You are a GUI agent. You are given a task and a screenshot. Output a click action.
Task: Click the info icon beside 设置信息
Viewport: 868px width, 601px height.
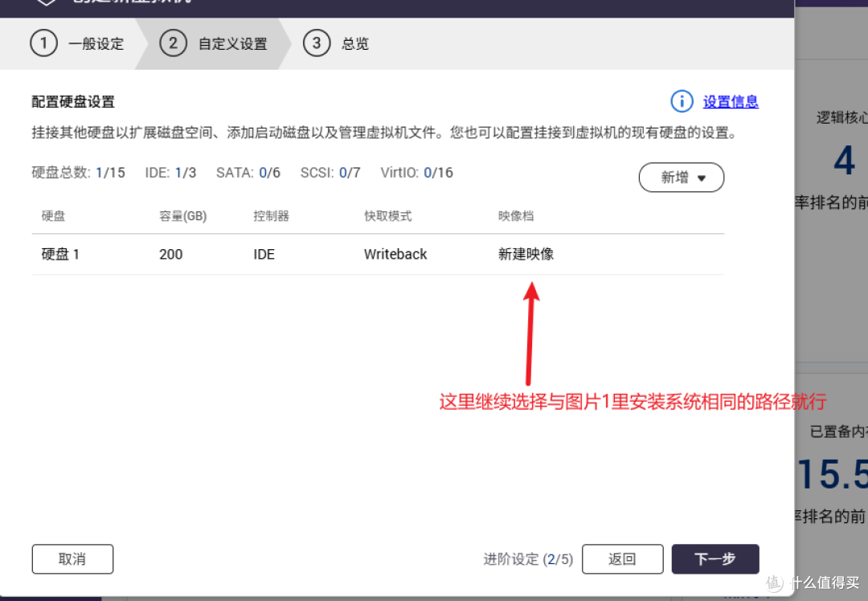tap(682, 101)
